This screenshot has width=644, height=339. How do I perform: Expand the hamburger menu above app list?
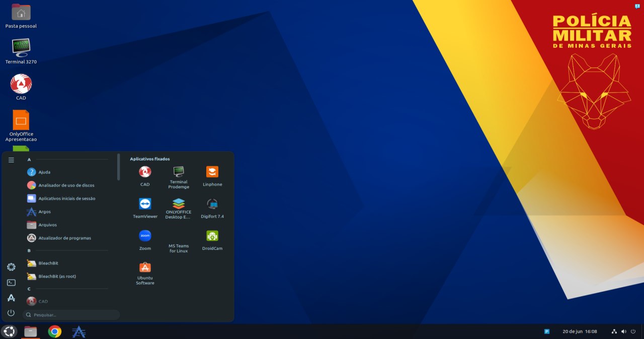(11, 160)
